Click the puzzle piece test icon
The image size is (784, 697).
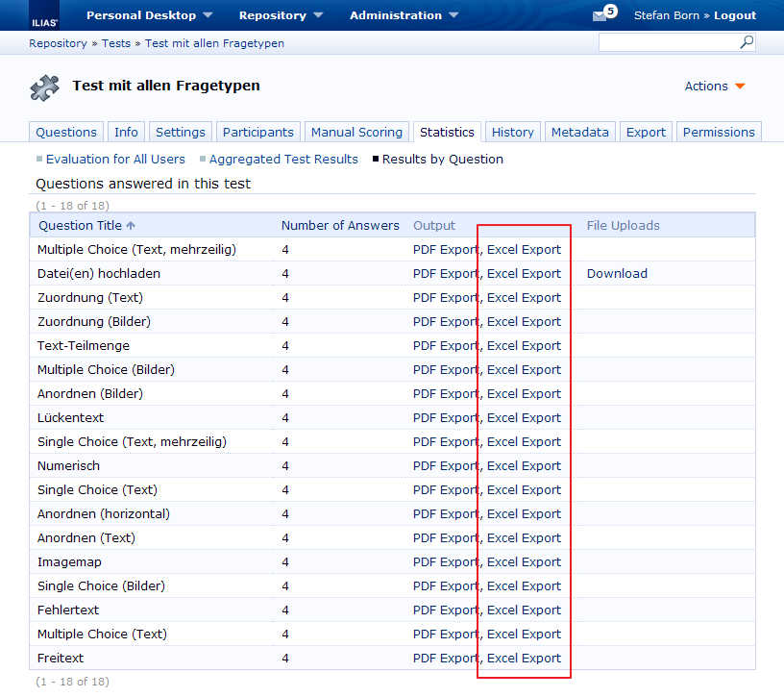coord(45,87)
